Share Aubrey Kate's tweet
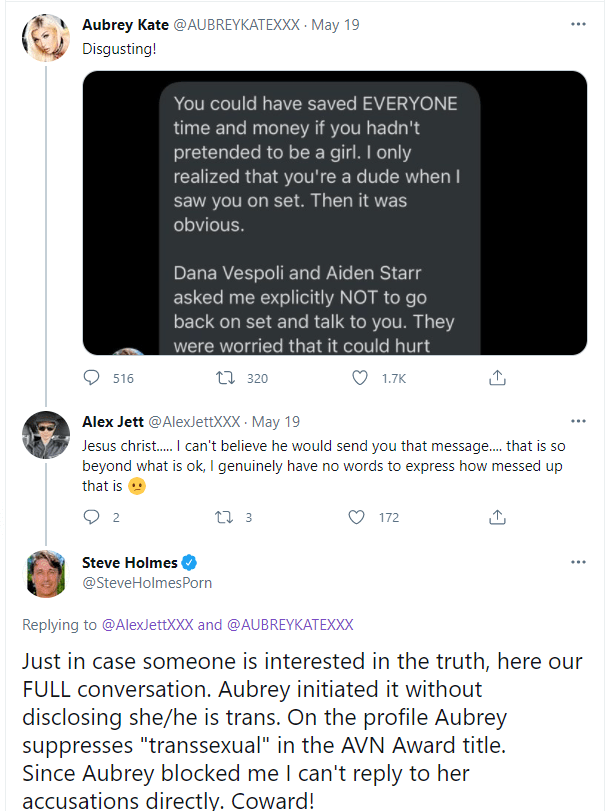The width and height of the screenshot is (616, 811). coord(497,378)
